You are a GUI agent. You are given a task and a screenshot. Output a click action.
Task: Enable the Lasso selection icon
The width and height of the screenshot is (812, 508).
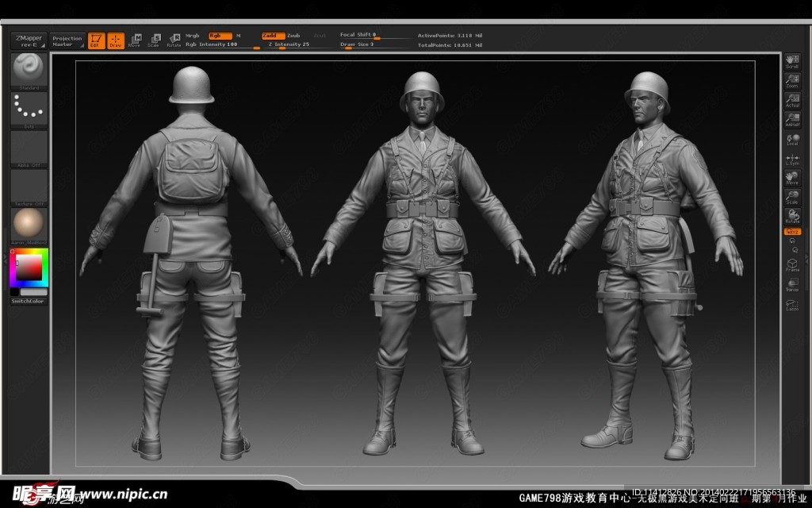pos(791,304)
